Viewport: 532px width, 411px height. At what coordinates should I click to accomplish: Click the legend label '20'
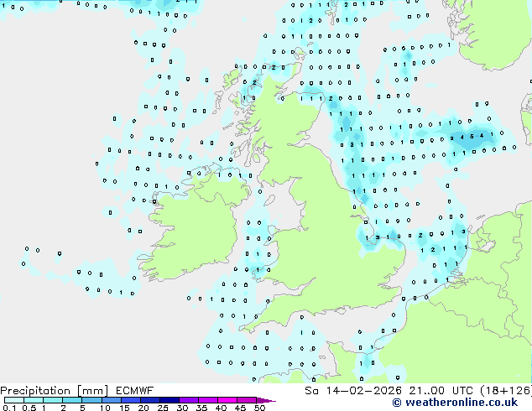pyautogui.click(x=143, y=408)
